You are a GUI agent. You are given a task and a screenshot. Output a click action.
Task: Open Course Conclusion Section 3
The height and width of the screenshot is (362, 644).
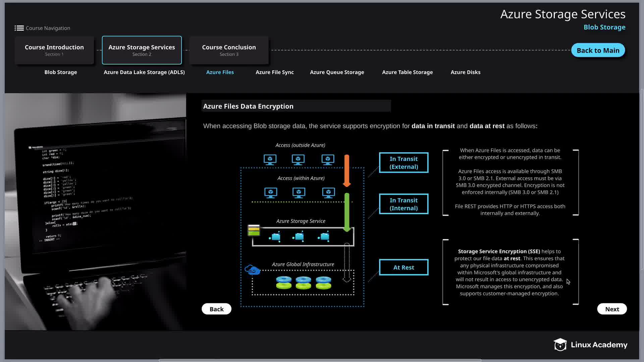point(229,50)
